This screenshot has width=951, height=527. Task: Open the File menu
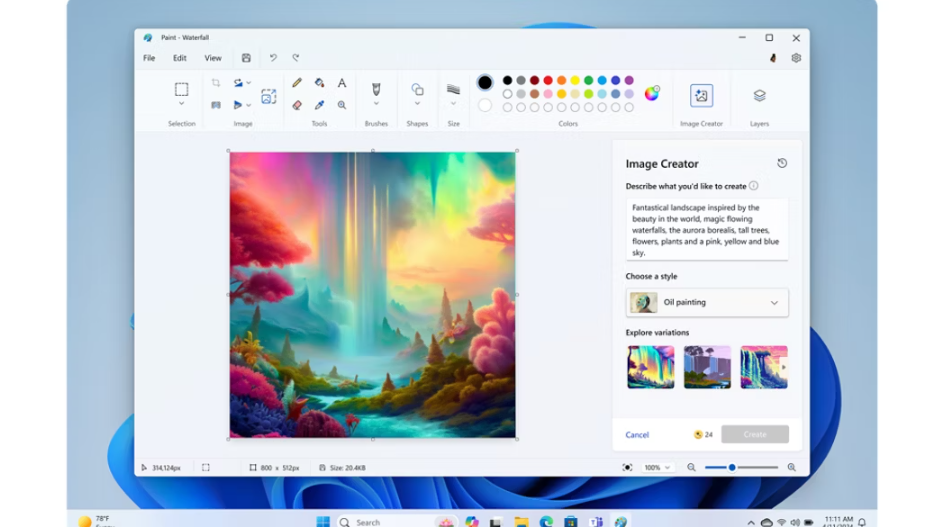point(149,58)
